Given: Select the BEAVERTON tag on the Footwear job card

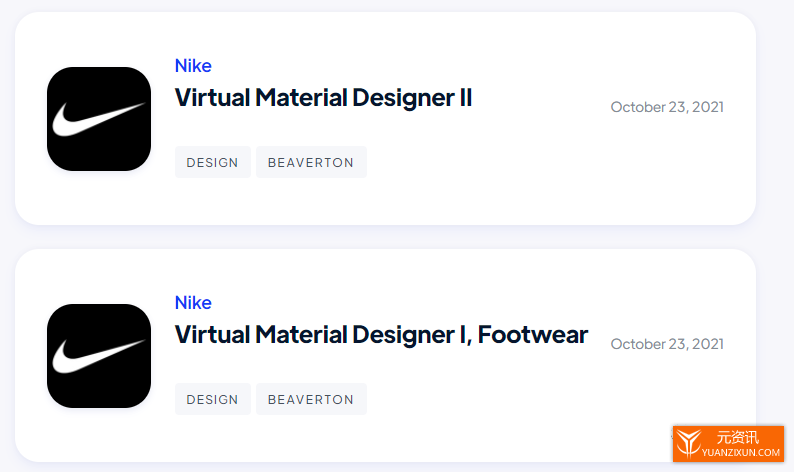Looking at the screenshot, I should tap(311, 399).
